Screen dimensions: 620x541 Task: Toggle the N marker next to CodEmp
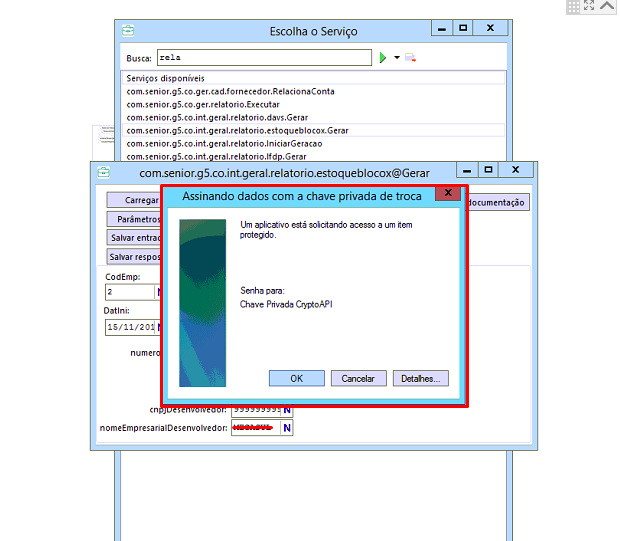coord(160,293)
